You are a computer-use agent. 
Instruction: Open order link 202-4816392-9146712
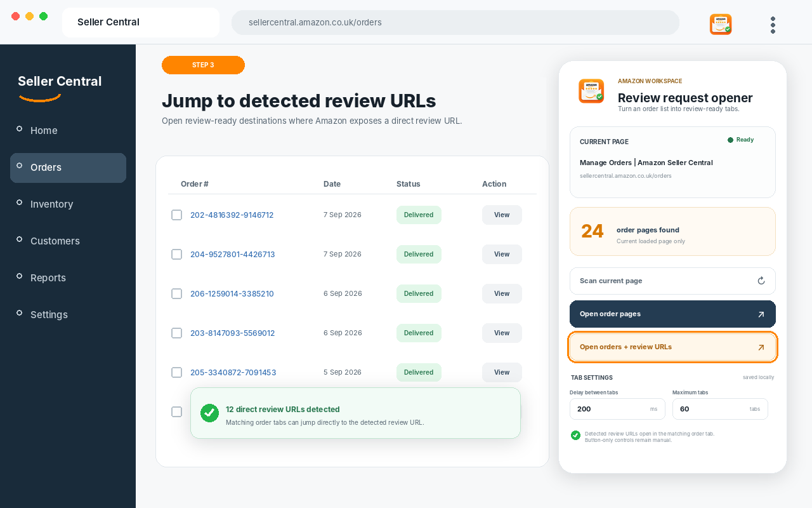click(232, 215)
